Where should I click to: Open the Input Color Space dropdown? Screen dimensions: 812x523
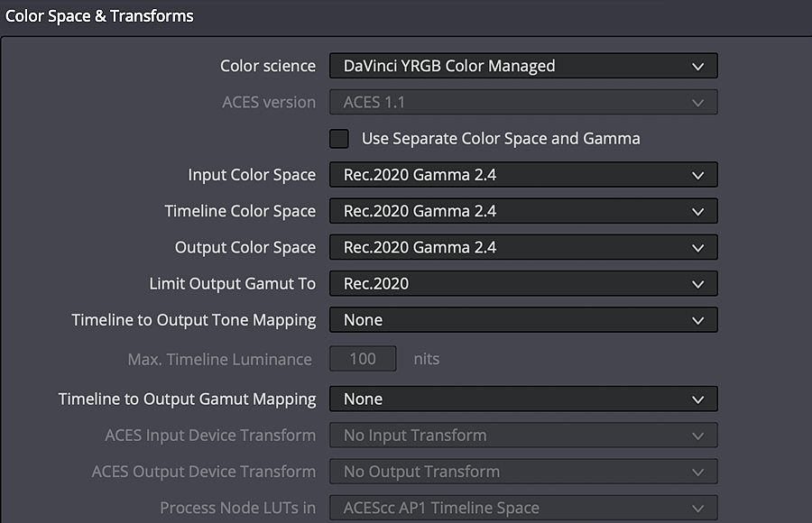[x=523, y=175]
